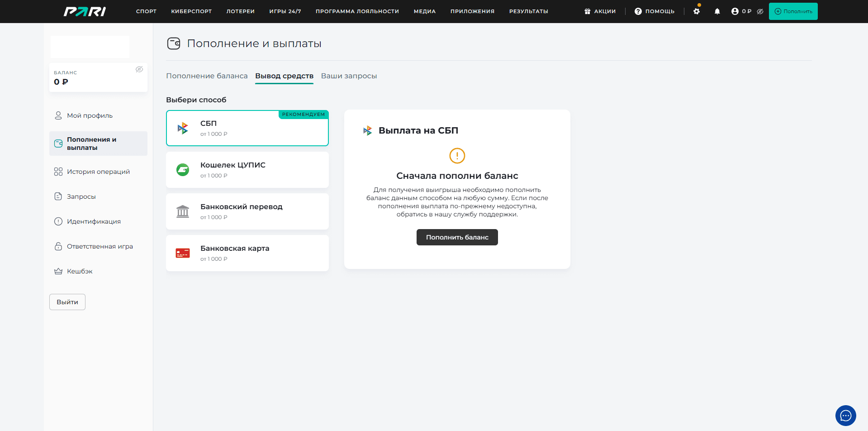Click the grid icon beside История операций
Image resolution: width=868 pixels, height=431 pixels.
tap(58, 172)
